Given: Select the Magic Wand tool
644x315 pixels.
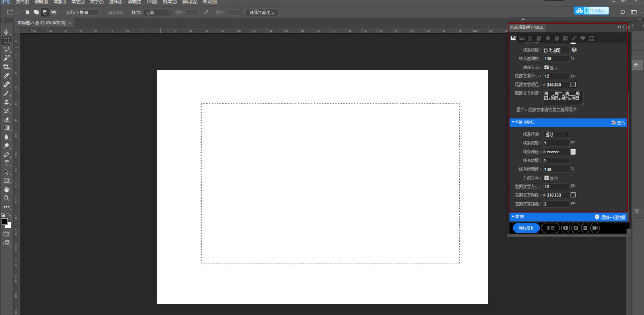Looking at the screenshot, I should (7, 58).
